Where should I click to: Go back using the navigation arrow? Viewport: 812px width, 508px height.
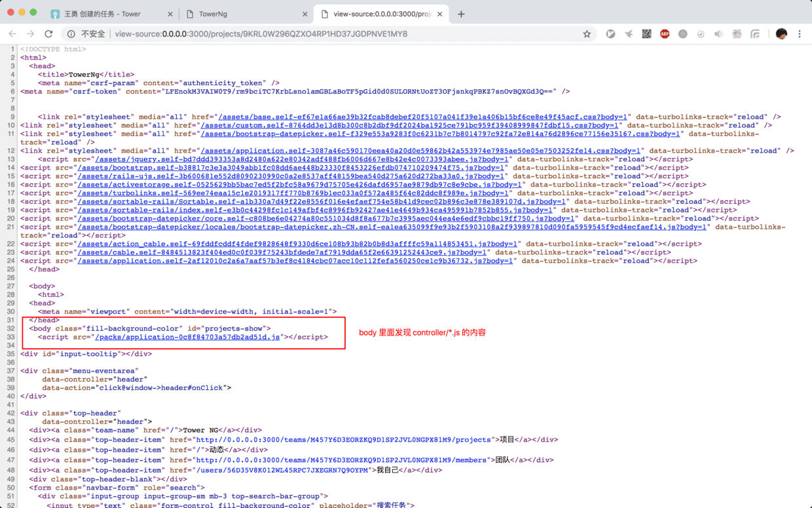pyautogui.click(x=13, y=33)
